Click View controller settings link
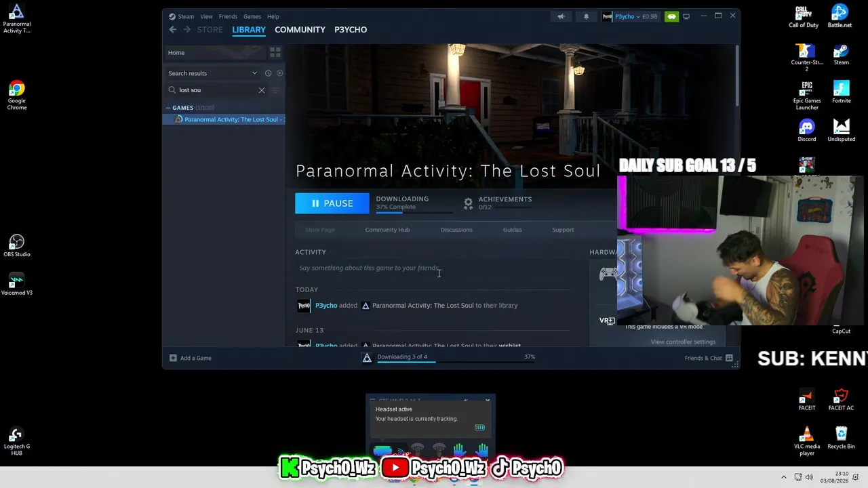 click(x=683, y=342)
